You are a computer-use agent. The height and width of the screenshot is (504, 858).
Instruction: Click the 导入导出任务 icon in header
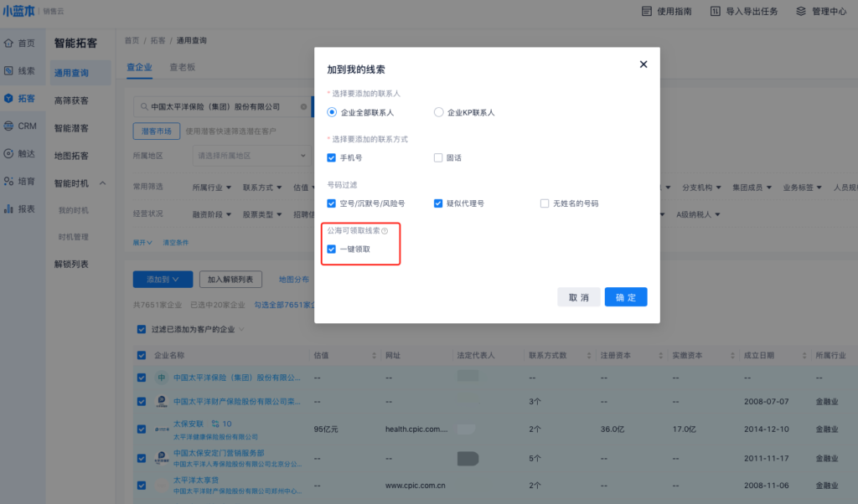[715, 12]
